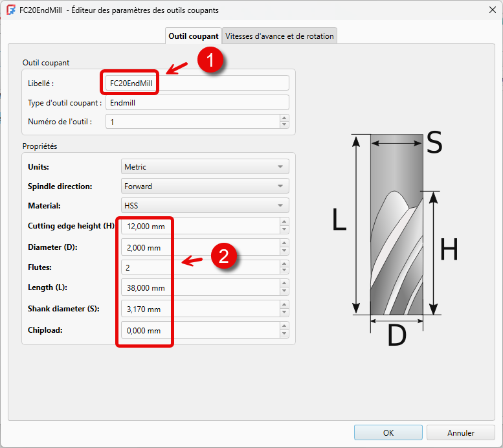Viewport: 503px width, 448px height.
Task: Click the Type d'outil coupant Endmill field
Action: 197,103
